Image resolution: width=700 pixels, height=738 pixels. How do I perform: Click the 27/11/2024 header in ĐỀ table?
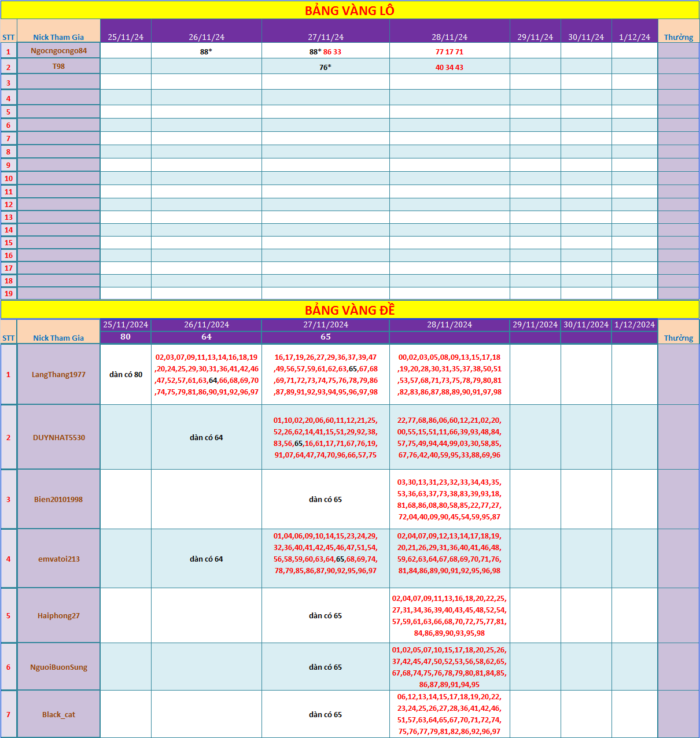(x=326, y=324)
